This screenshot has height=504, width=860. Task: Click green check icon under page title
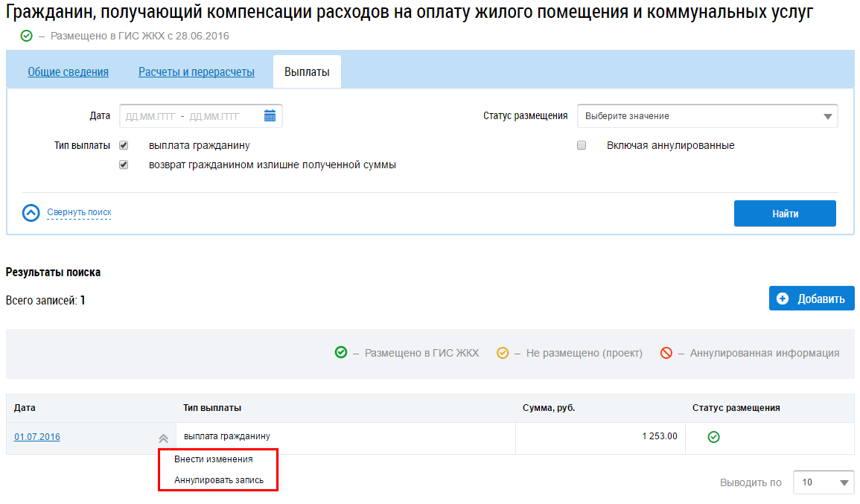(x=26, y=36)
